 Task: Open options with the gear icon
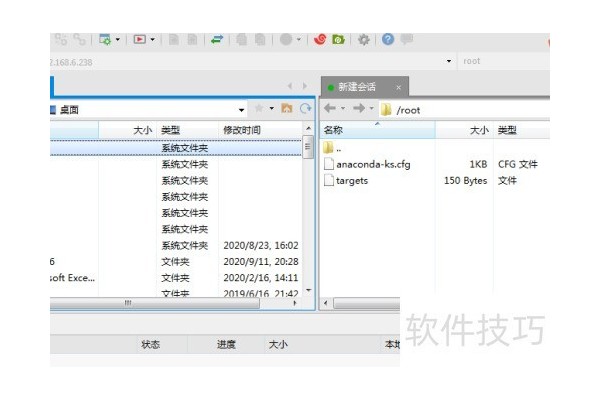click(x=364, y=39)
